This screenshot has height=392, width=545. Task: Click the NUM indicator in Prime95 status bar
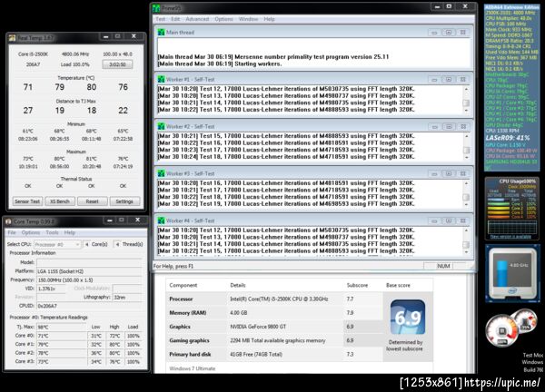(443, 266)
